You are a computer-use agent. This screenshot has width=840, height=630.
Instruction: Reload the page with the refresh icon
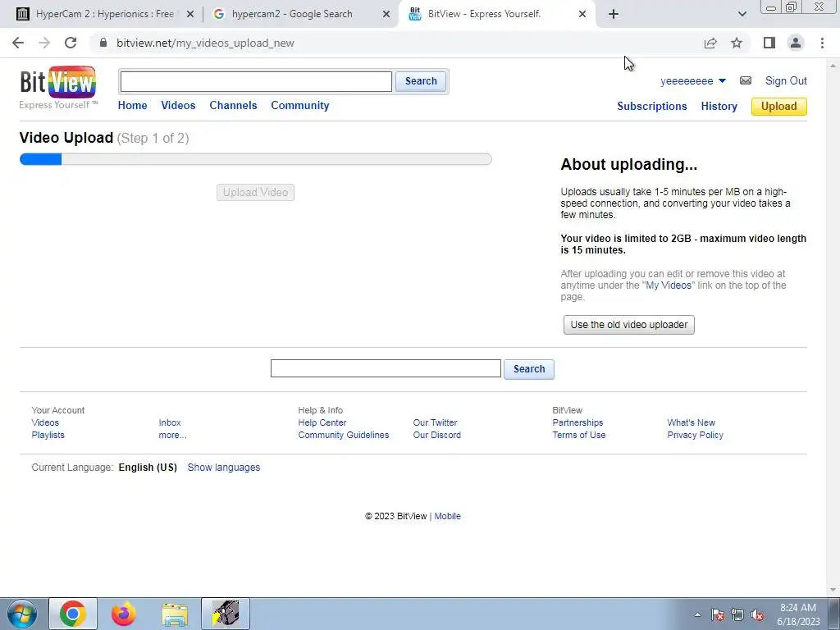[71, 43]
